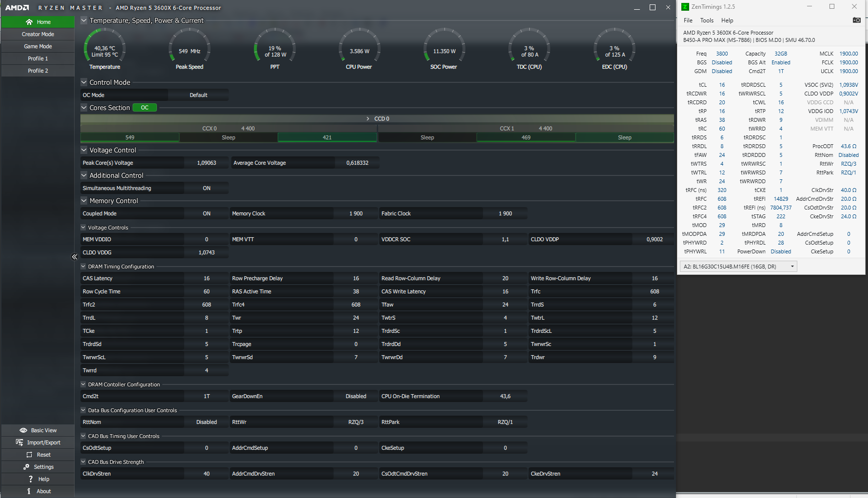This screenshot has width=868, height=498.
Task: Toggle Simultaneous Multithreading ON value
Action: pyautogui.click(x=207, y=188)
